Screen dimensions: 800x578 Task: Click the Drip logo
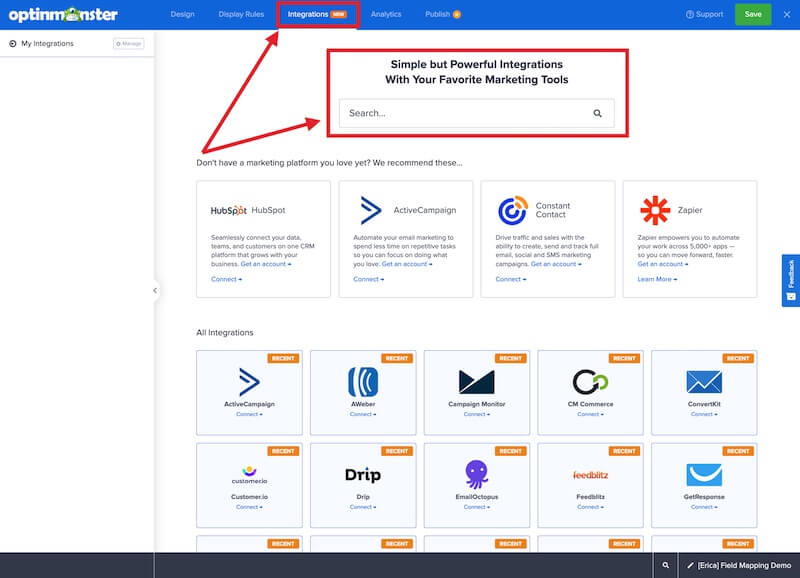[363, 475]
